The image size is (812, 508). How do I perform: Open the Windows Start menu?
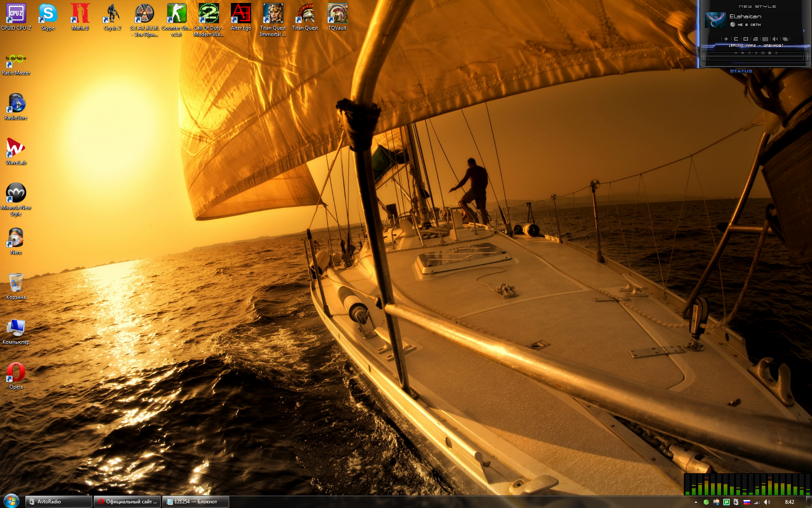pos(11,501)
